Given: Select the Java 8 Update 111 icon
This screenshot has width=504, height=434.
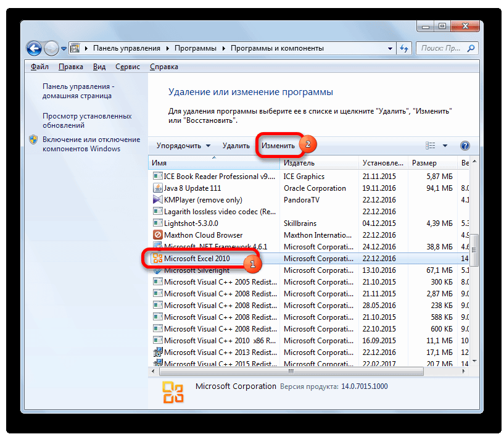Looking at the screenshot, I should (x=157, y=188).
